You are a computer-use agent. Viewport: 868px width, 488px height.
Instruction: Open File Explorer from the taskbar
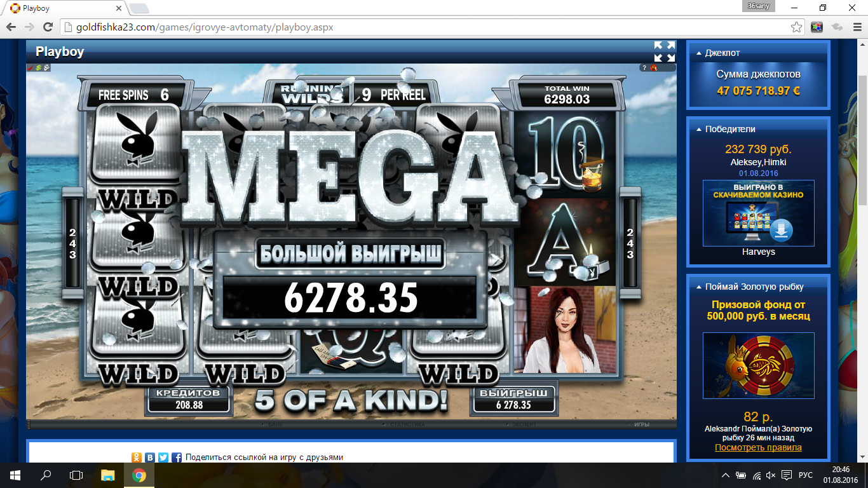pos(108,475)
